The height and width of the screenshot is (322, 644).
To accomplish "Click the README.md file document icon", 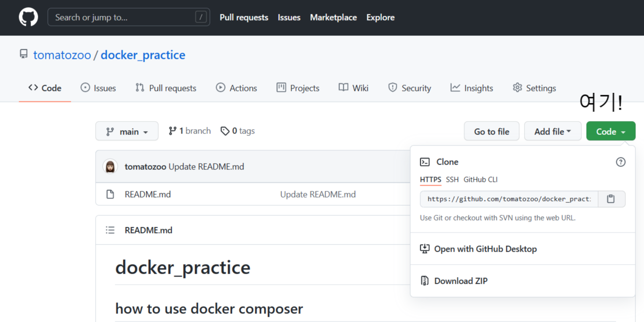I will pyautogui.click(x=110, y=194).
